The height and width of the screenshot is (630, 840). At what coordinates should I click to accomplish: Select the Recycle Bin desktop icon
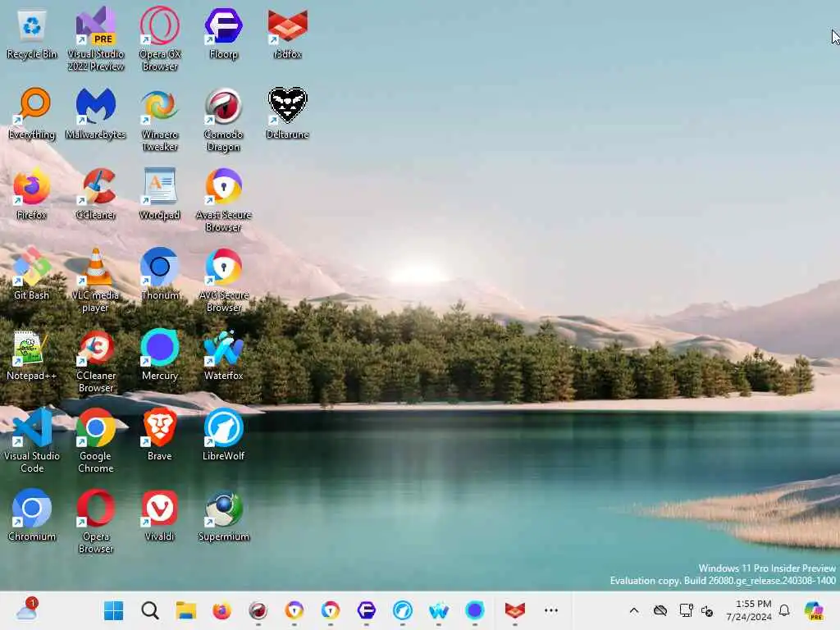tap(32, 34)
